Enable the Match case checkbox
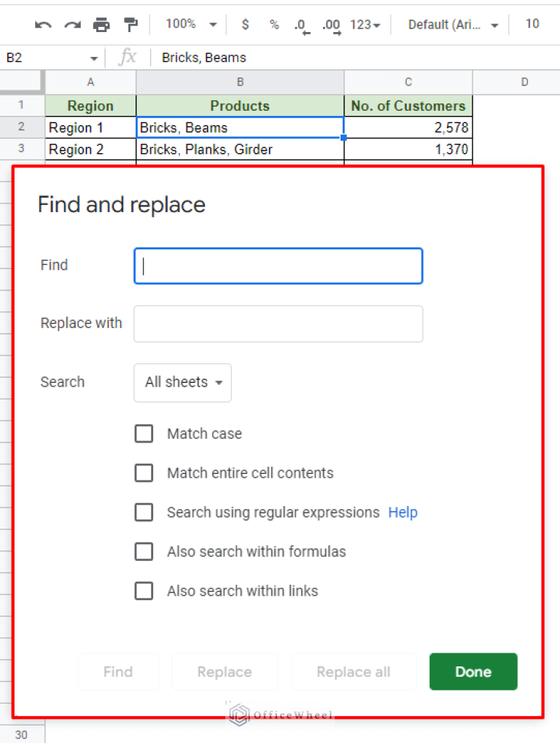 pyautogui.click(x=144, y=433)
